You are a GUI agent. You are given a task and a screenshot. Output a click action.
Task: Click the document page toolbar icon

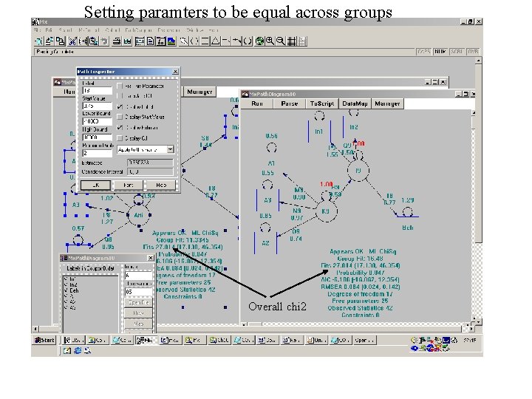click(150, 41)
